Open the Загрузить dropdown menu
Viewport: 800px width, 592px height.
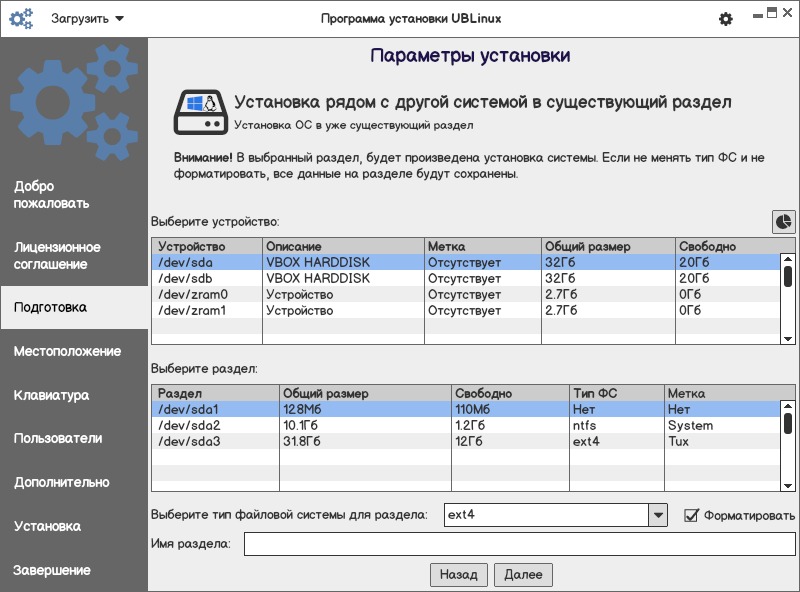coord(88,19)
